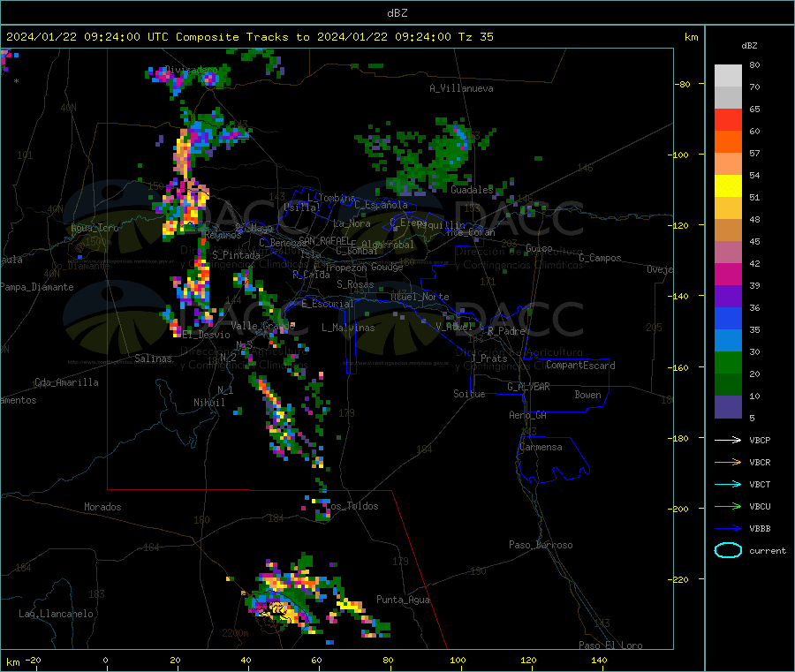Screen dimensions: 795x672
Task: Click the blue VBBB arrow legend icon
Action: [x=728, y=529]
